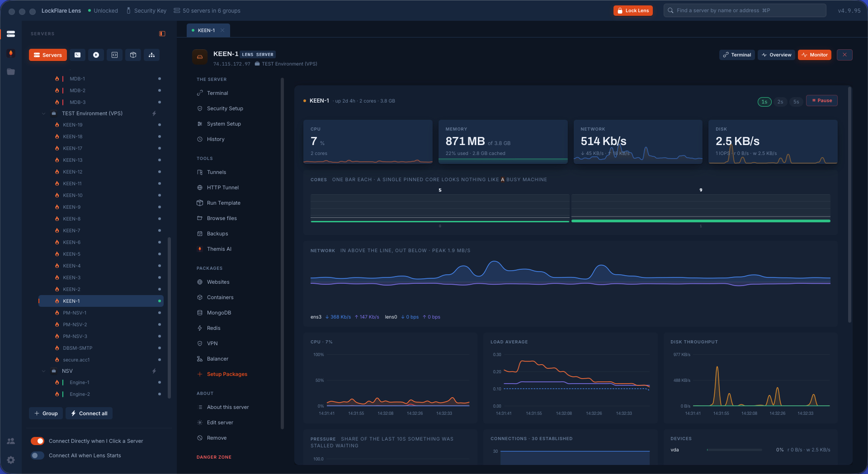The image size is (868, 474).
Task: Open Security Setup in server menu
Action: tap(225, 108)
